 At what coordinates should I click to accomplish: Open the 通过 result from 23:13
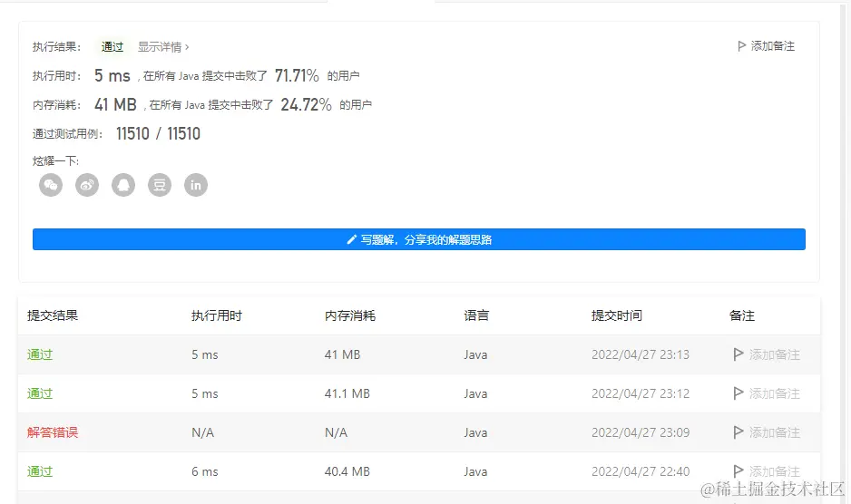(40, 354)
